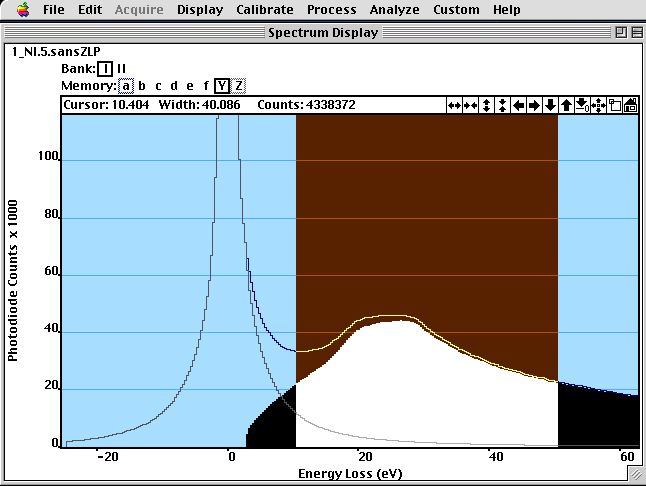Click the horizontal expand arrows icon
The width and height of the screenshot is (646, 486).
click(454, 105)
